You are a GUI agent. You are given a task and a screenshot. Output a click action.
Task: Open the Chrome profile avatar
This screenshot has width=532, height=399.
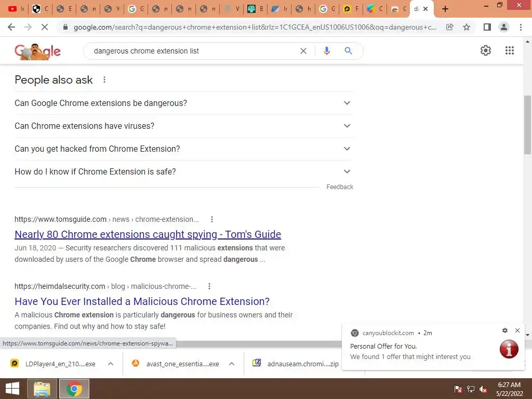click(504, 27)
